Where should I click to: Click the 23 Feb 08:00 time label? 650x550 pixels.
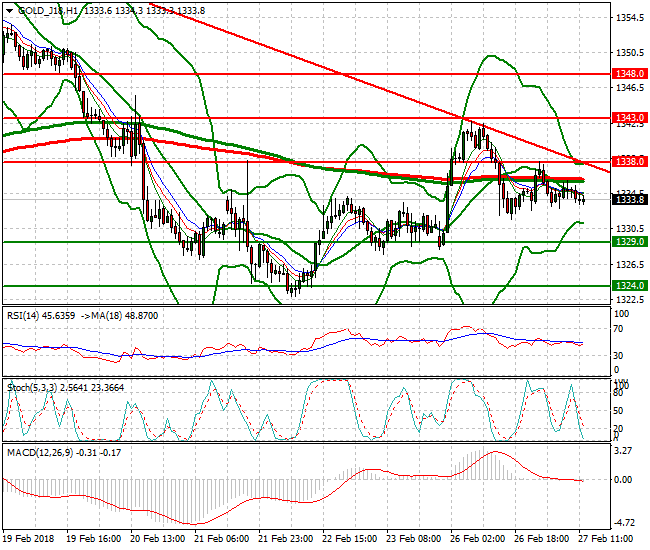click(x=414, y=539)
